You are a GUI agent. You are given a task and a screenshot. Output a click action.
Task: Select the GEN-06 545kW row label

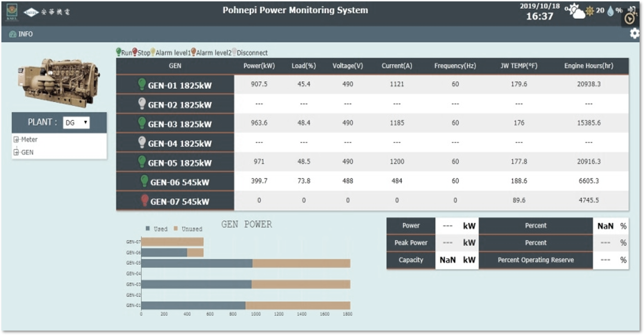(179, 182)
